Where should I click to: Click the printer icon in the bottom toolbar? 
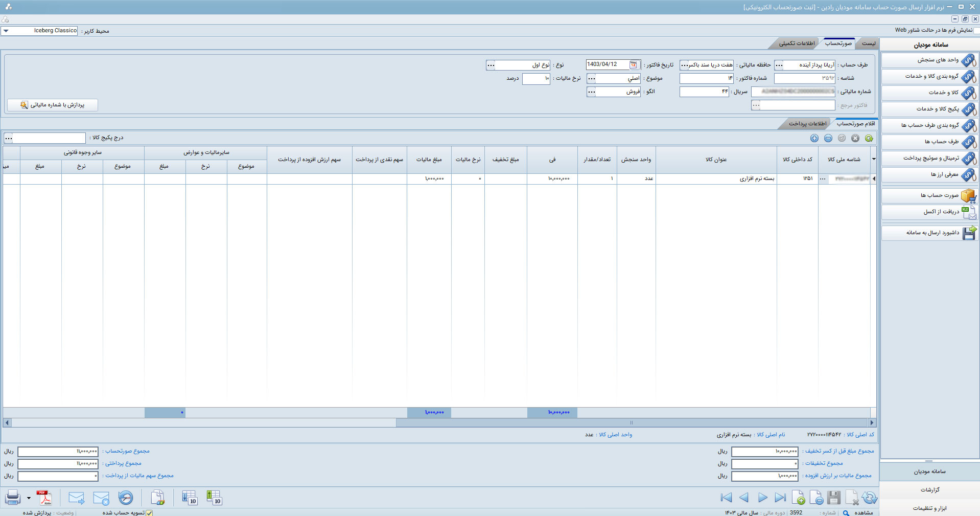13,498
